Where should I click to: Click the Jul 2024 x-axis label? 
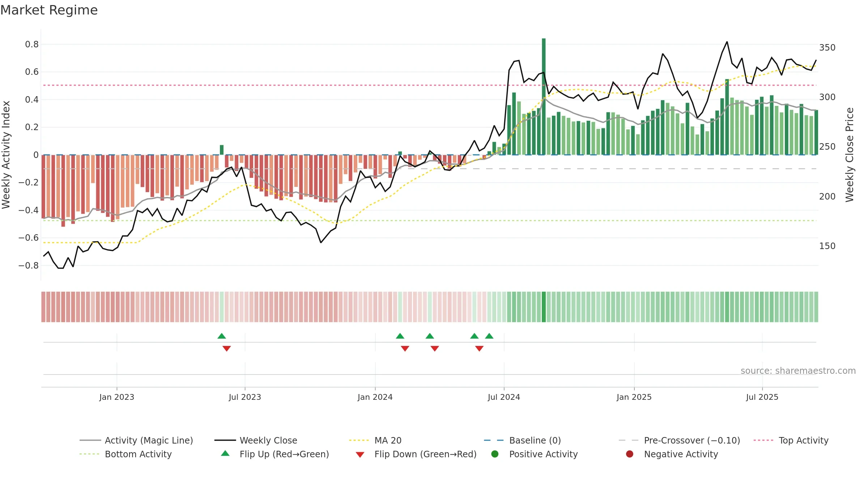504,397
